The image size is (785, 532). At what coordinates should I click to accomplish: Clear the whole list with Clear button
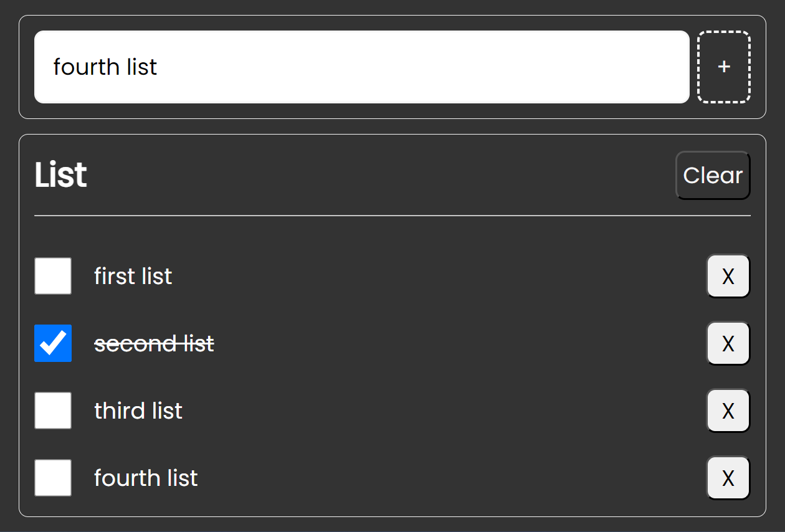click(x=713, y=176)
